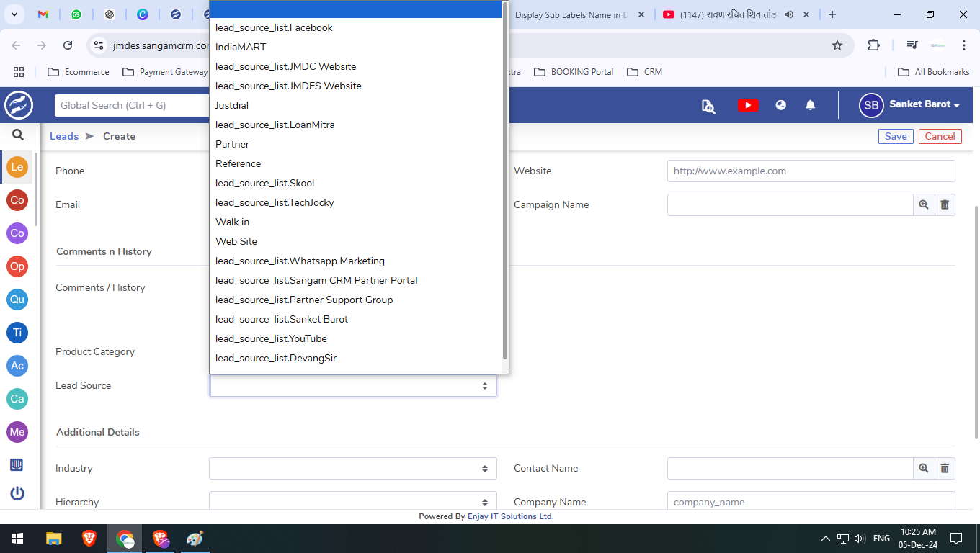Switch to the YouTube (1147) tab

[x=728, y=14]
